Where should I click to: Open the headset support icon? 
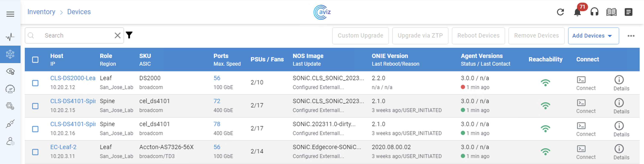594,12
